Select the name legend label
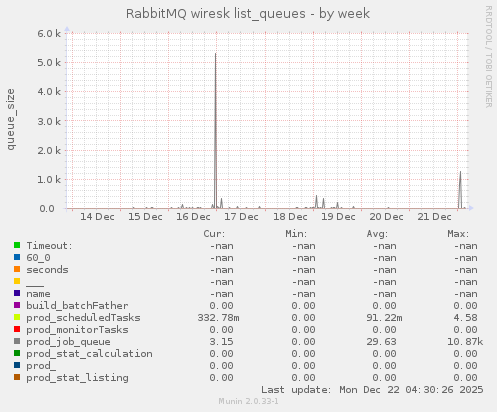The width and height of the screenshot is (497, 412). pyautogui.click(x=38, y=294)
